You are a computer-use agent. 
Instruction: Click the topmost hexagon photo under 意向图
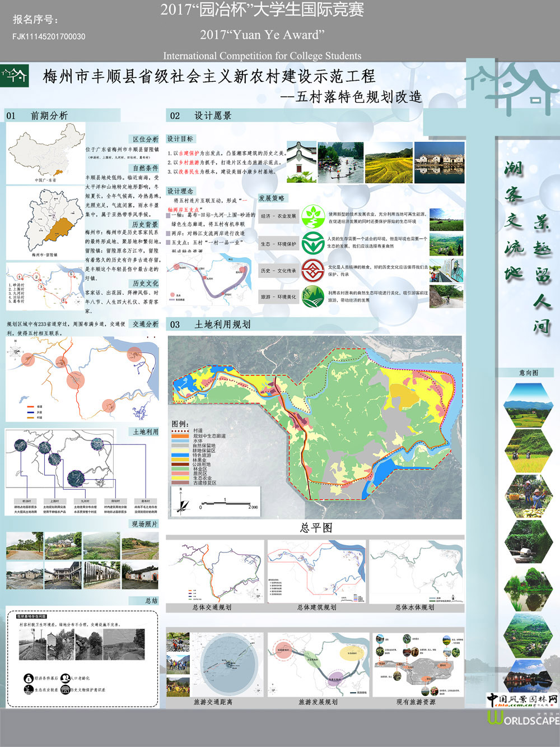tap(528, 406)
